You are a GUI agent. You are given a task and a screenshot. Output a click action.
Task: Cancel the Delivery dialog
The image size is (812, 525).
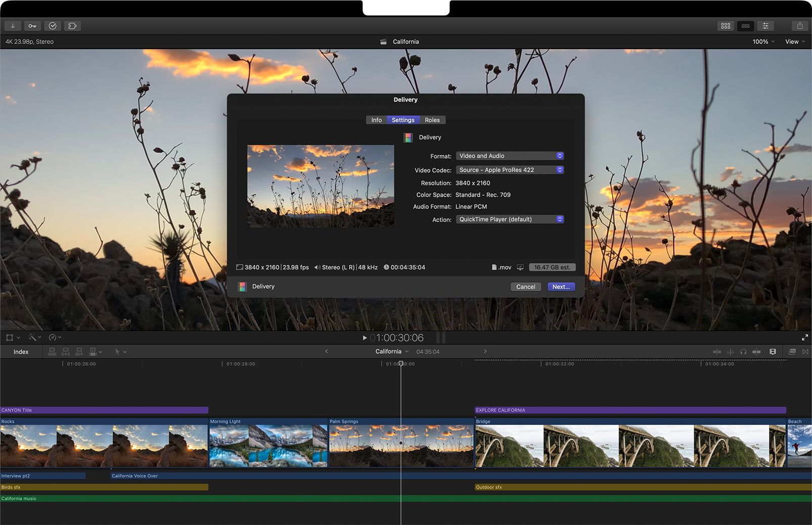point(525,287)
